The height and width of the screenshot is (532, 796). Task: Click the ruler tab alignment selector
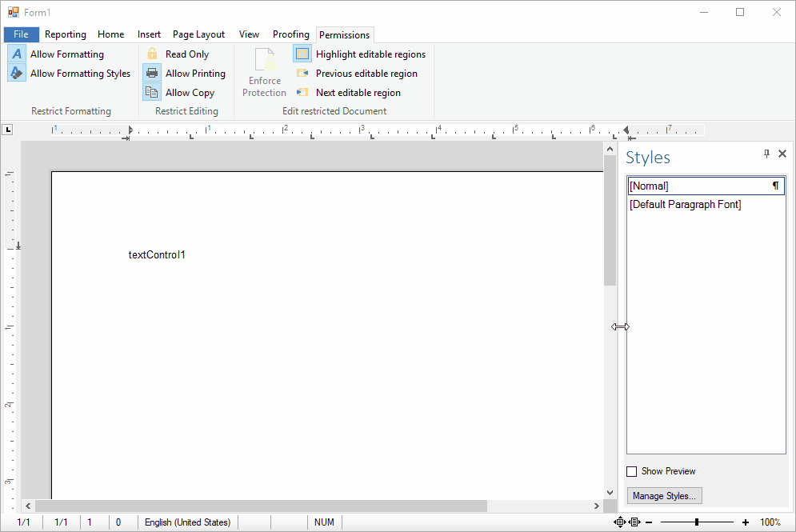8,130
